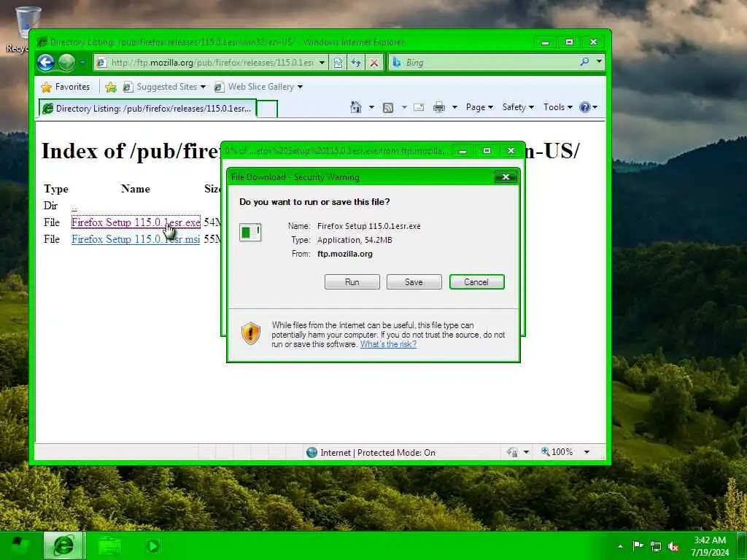The image size is (747, 560).
Task: Click the muted volume tray icon
Action: pyautogui.click(x=673, y=546)
